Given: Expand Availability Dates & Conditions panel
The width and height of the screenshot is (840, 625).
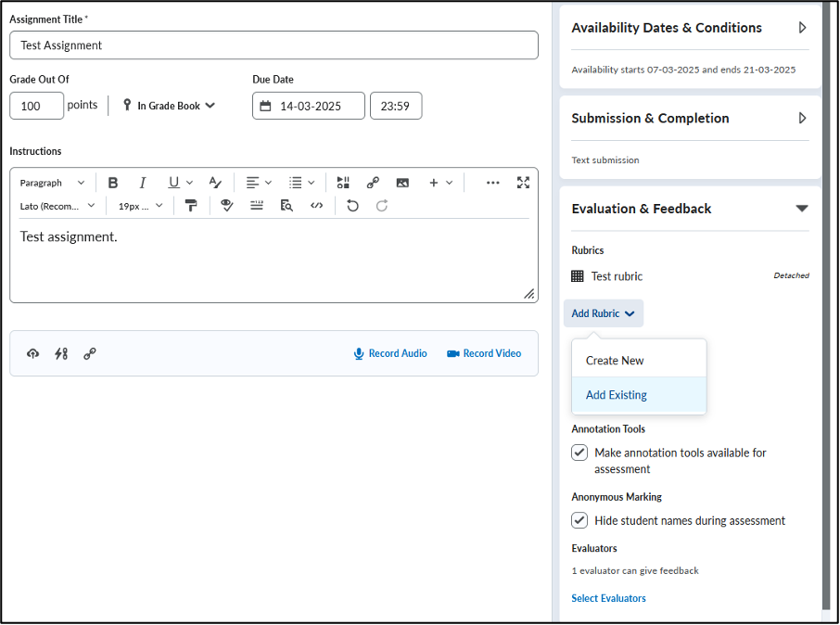Looking at the screenshot, I should tap(802, 27).
